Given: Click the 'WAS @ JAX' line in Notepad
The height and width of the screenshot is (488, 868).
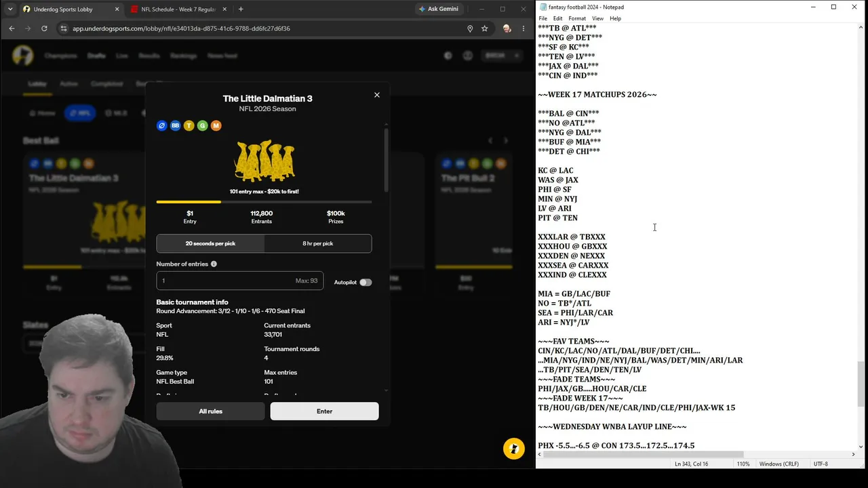Looking at the screenshot, I should tap(558, 180).
